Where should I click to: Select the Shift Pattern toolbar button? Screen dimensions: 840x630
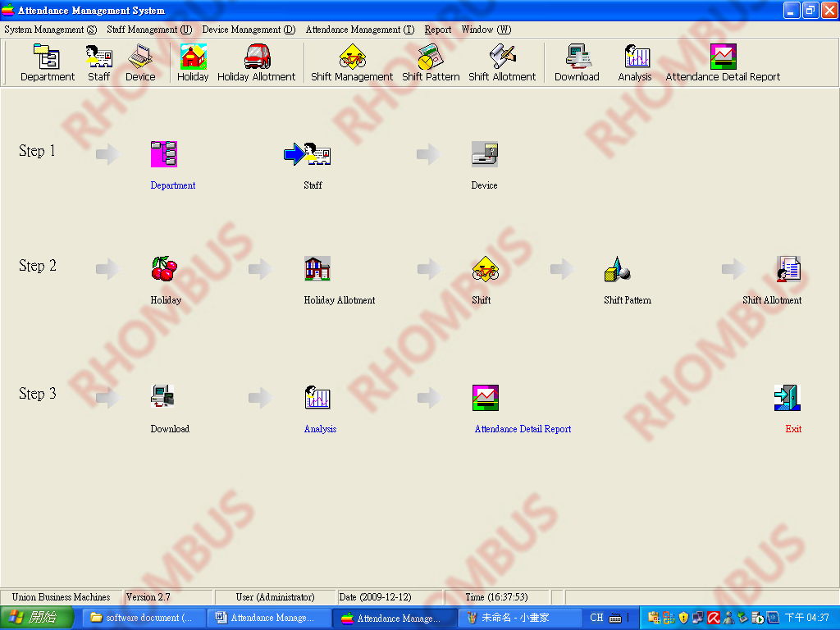[x=431, y=63]
